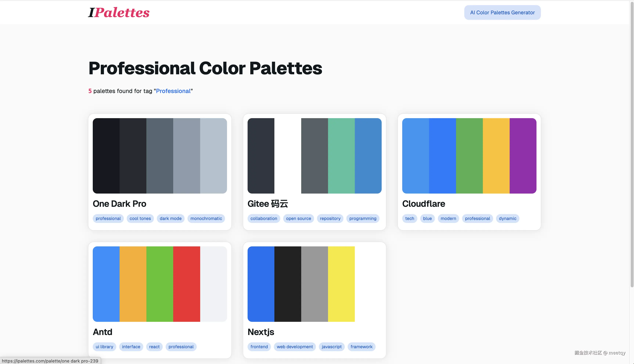Click the red swatch in Antd palette
Image resolution: width=634 pixels, height=364 pixels.
(186, 284)
